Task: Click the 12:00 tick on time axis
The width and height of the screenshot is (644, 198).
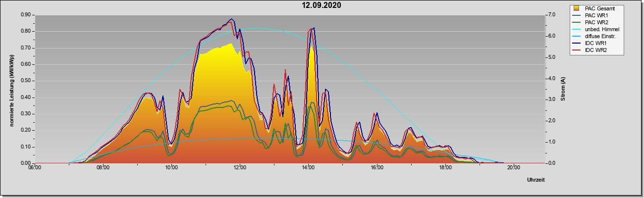Action: pyautogui.click(x=240, y=168)
